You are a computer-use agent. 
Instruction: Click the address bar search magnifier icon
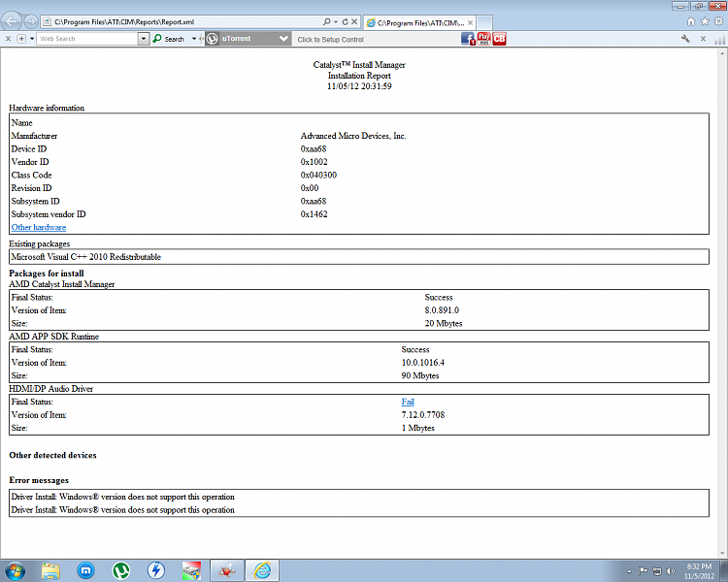tap(327, 21)
